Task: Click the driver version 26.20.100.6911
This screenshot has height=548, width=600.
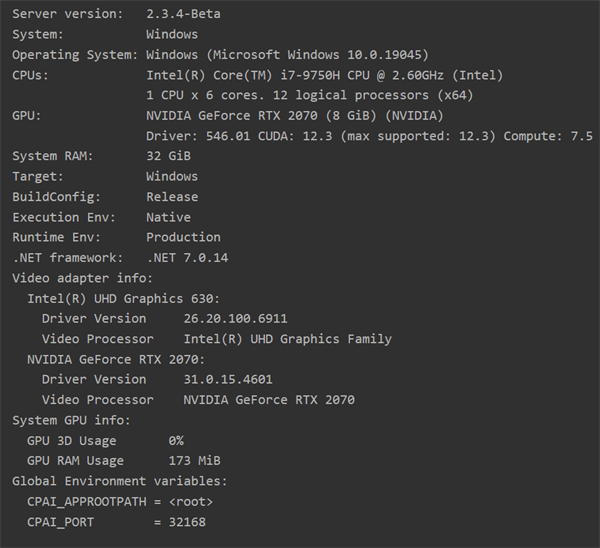Action: 235,319
